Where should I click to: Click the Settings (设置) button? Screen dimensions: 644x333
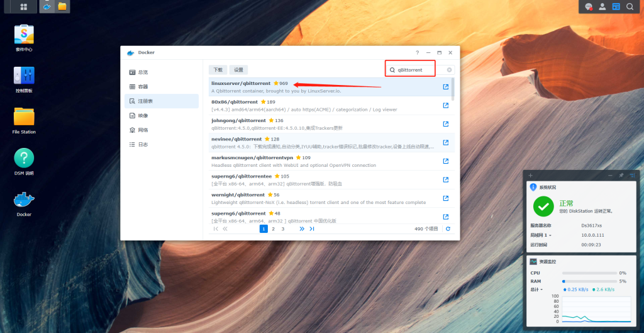pyautogui.click(x=238, y=70)
